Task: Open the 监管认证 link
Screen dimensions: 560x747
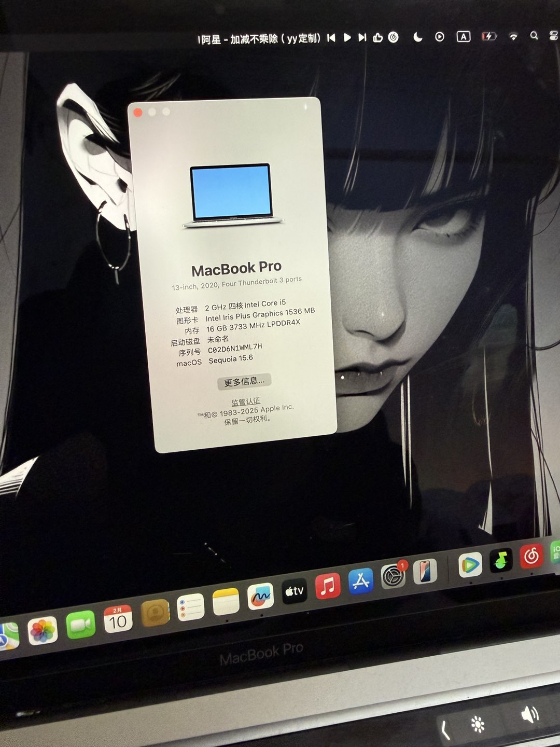Action: pyautogui.click(x=246, y=402)
